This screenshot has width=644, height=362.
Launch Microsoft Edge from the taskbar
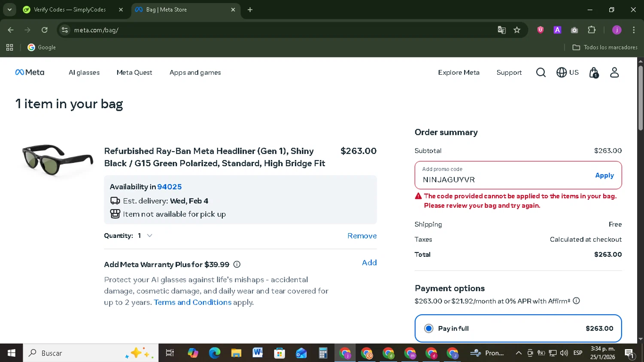click(x=215, y=353)
